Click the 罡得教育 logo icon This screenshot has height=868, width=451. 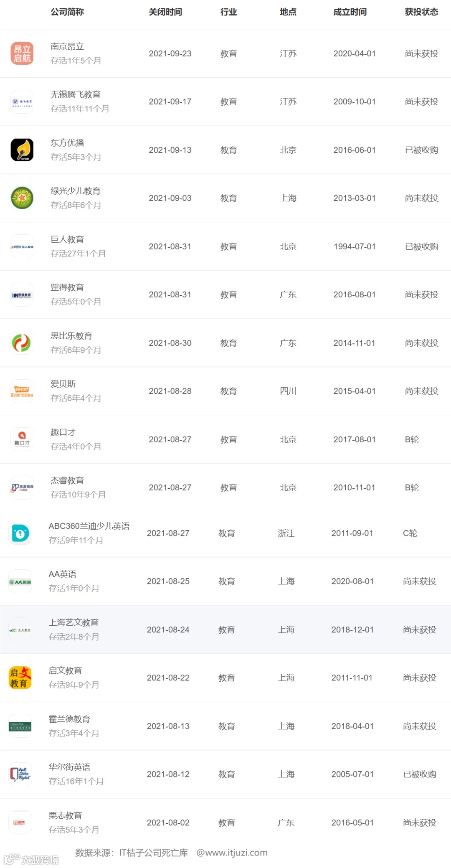point(22,295)
